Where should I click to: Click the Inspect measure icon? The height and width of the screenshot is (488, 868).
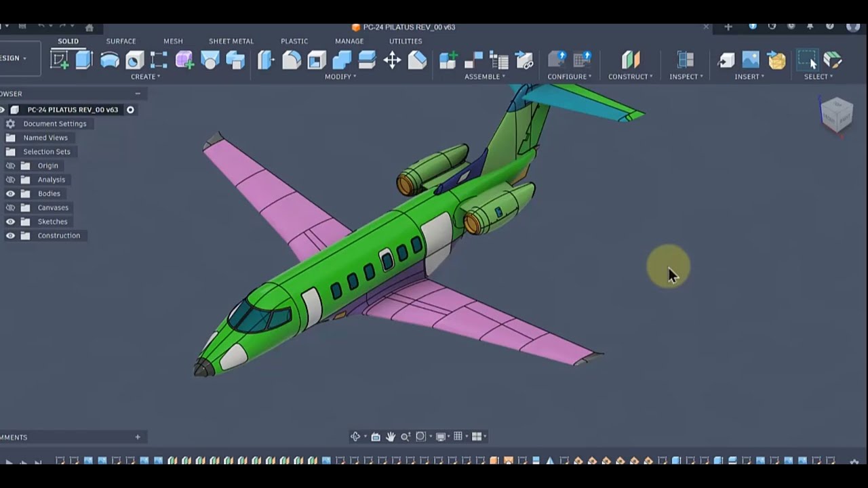click(686, 60)
